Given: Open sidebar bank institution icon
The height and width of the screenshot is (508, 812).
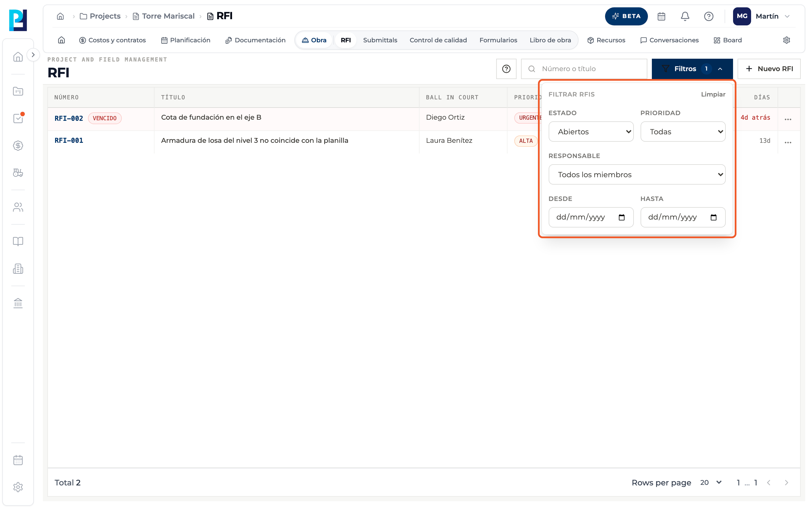Looking at the screenshot, I should pos(18,303).
